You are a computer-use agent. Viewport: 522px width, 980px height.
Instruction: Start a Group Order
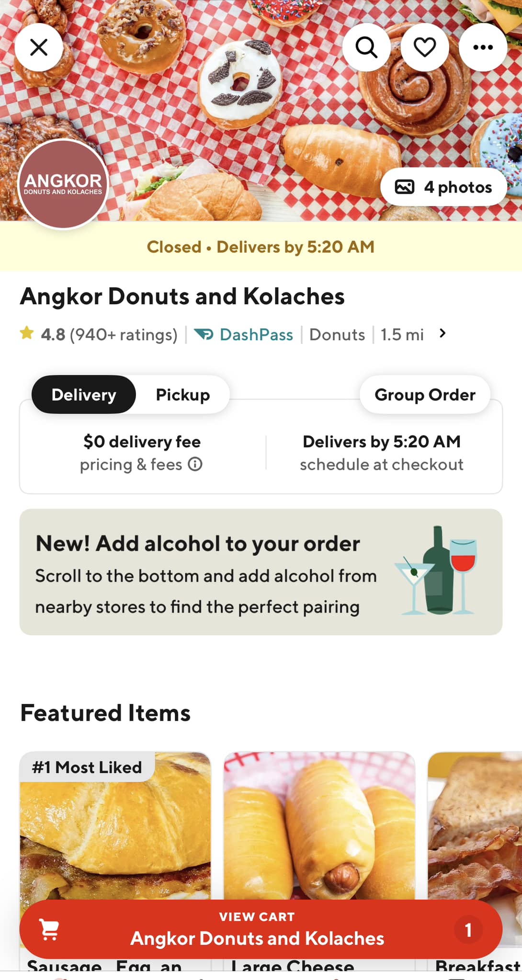point(425,395)
